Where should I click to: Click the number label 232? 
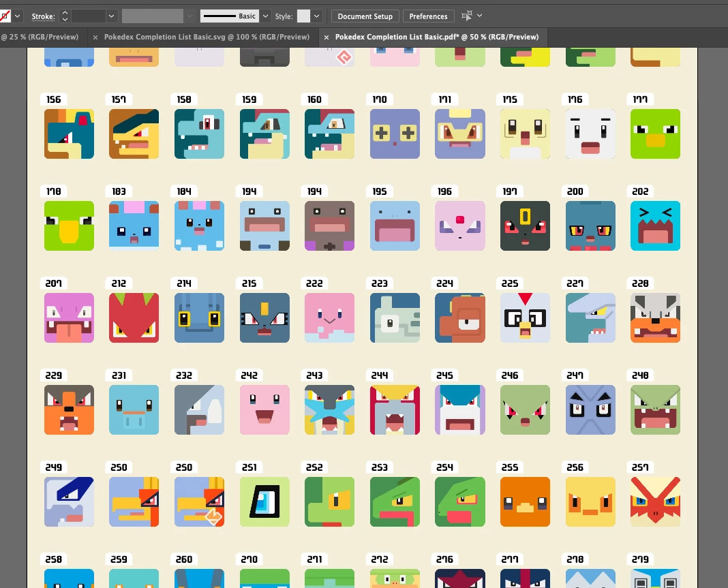coord(184,375)
